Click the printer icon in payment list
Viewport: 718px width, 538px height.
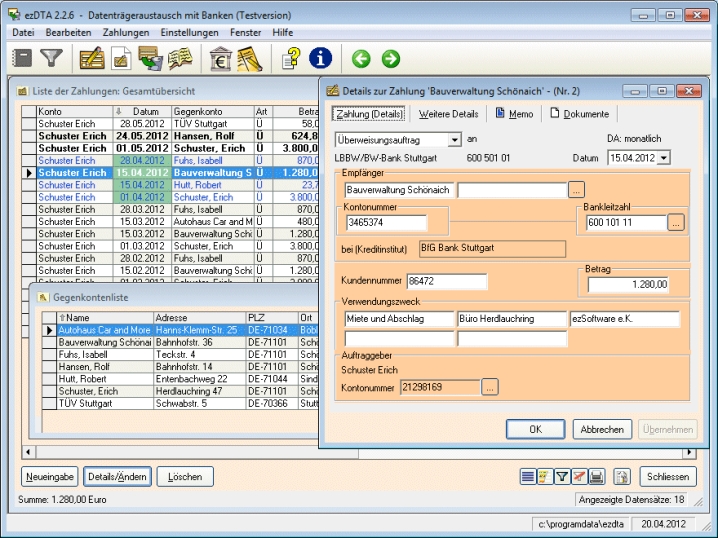pos(595,477)
